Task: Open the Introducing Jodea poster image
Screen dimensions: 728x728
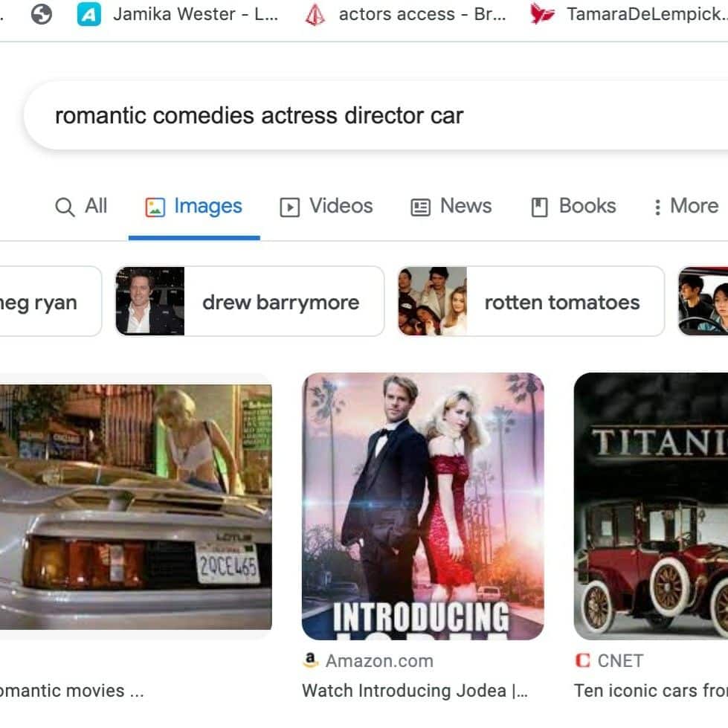Action: pyautogui.click(x=422, y=506)
